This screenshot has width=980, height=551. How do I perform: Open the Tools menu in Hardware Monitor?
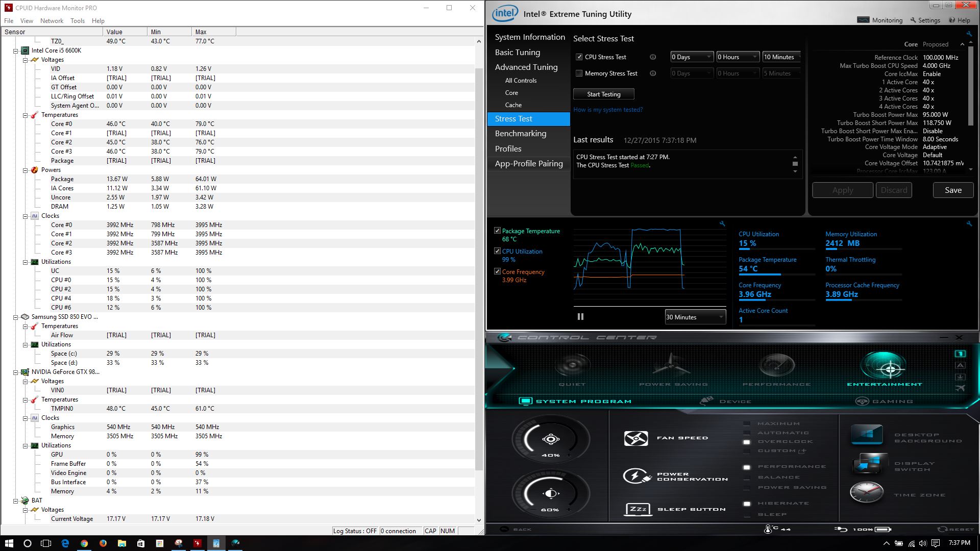(x=78, y=21)
